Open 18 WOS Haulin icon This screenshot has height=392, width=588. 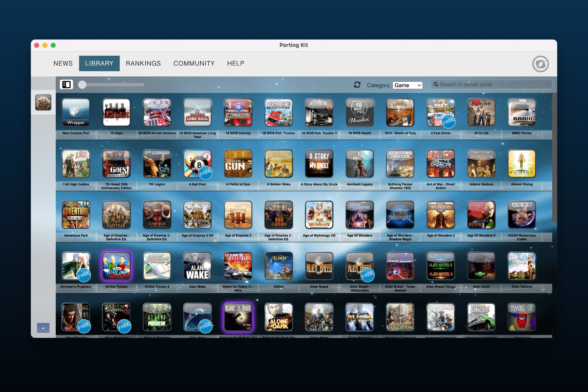point(360,112)
